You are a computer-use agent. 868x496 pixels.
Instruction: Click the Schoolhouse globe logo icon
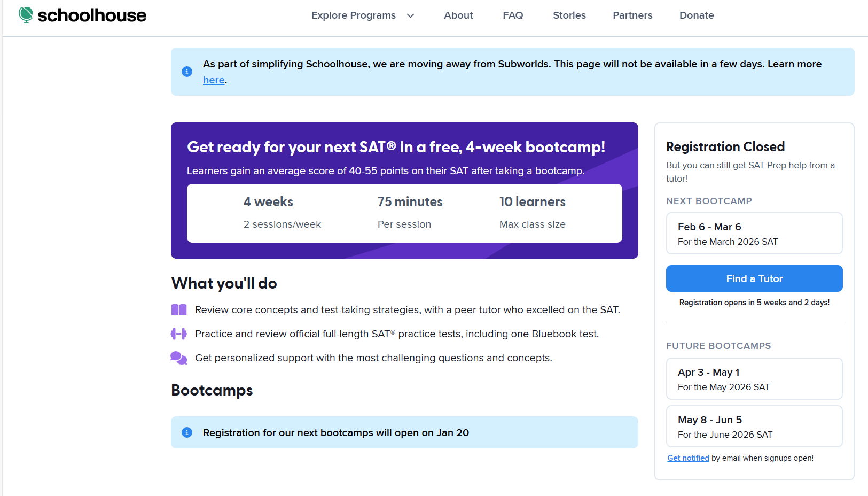click(x=26, y=15)
